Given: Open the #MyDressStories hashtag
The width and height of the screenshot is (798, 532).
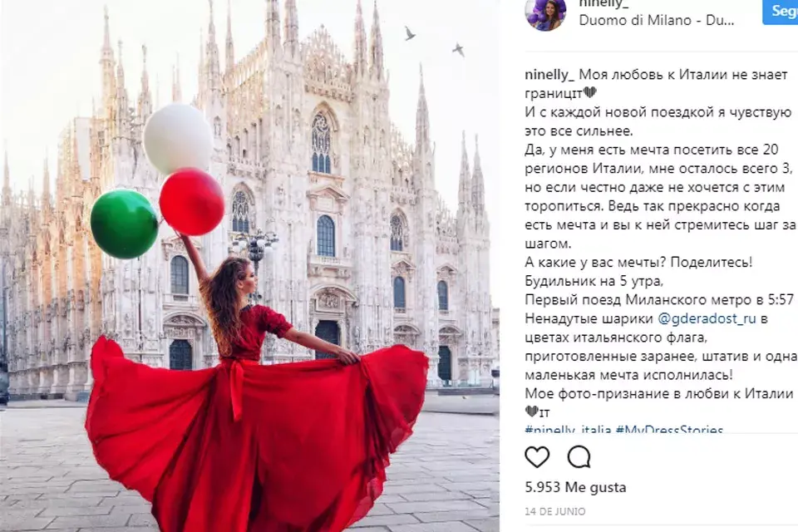Looking at the screenshot, I should click(668, 429).
